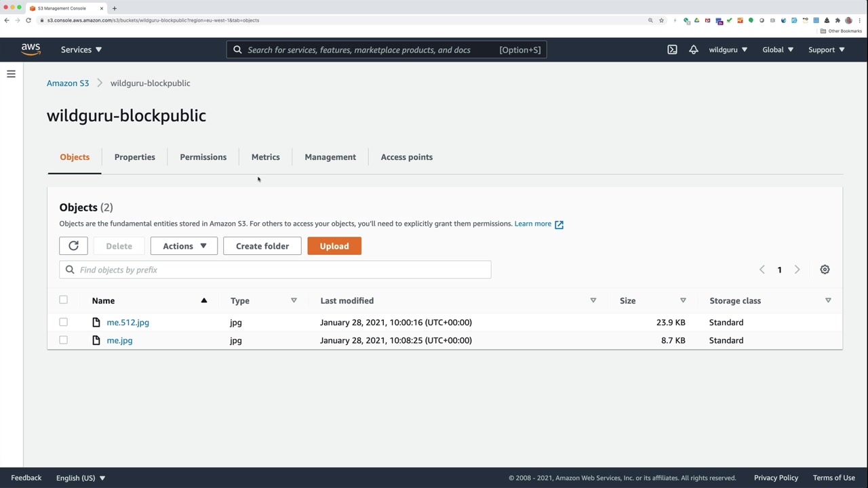The width and height of the screenshot is (868, 488).
Task: Go to previous page of objects
Action: pyautogui.click(x=762, y=270)
